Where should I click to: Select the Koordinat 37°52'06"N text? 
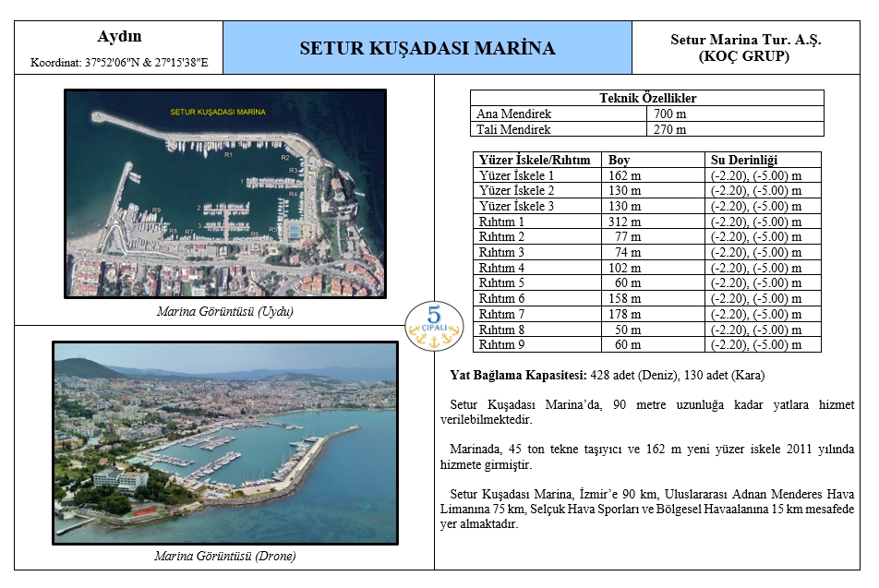(119, 63)
